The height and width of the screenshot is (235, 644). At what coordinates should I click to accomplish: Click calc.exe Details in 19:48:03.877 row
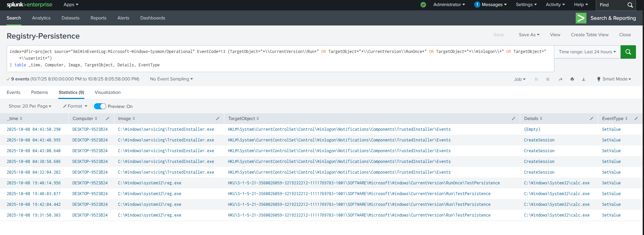coord(557,194)
